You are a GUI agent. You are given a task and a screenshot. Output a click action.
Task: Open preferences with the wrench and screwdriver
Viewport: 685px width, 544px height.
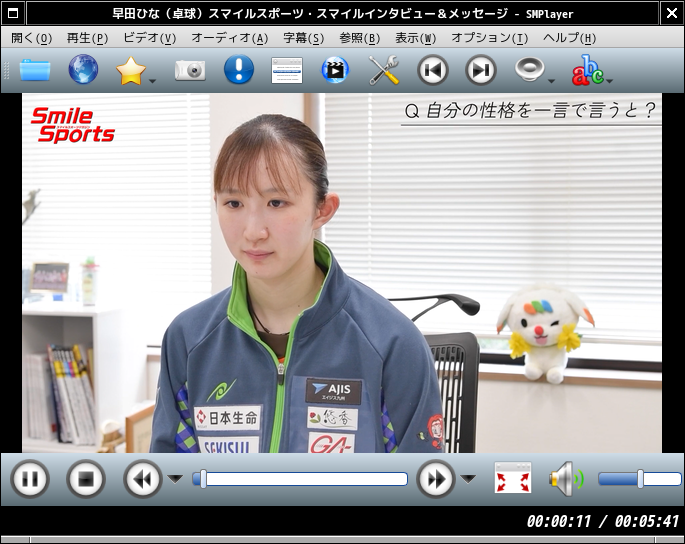click(384, 70)
